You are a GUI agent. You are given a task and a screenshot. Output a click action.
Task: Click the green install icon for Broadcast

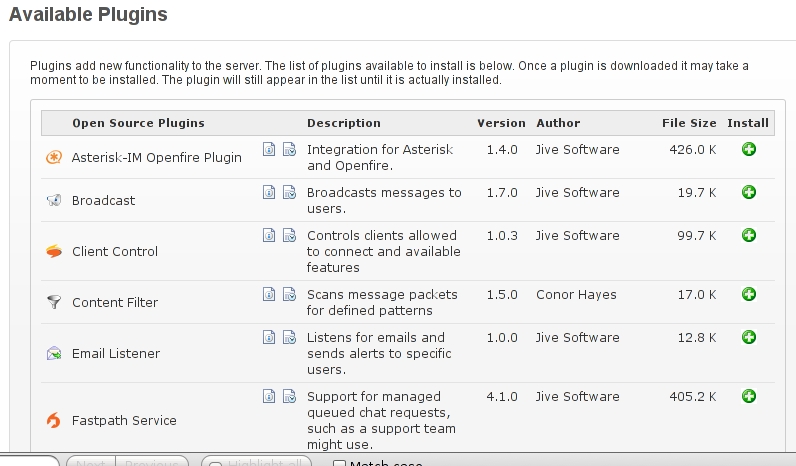click(x=748, y=192)
